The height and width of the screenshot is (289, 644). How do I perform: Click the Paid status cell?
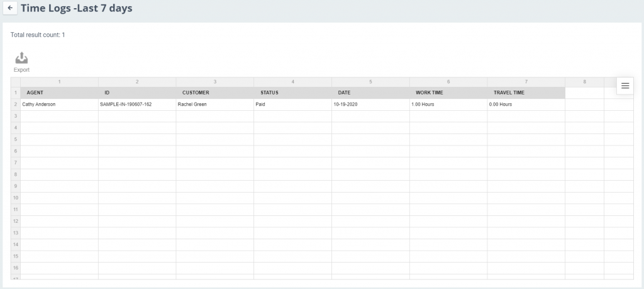click(x=293, y=105)
